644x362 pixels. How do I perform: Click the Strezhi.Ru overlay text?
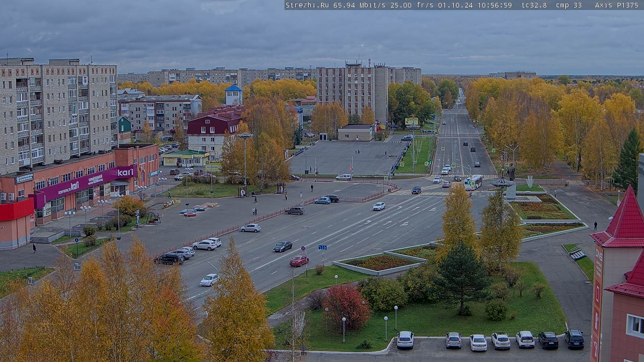(x=307, y=5)
